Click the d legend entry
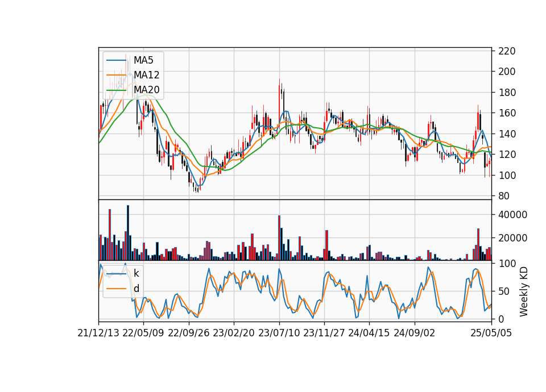546x392 pixels. tap(136, 289)
